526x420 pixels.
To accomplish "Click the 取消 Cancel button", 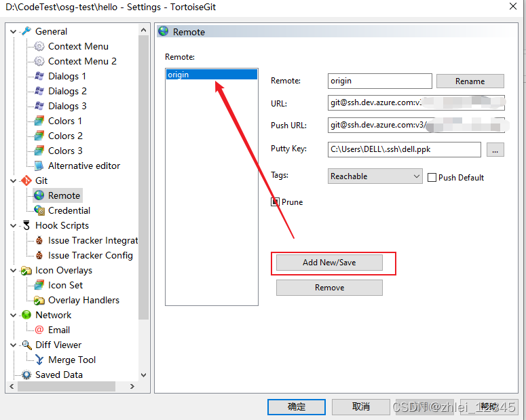I will point(360,406).
